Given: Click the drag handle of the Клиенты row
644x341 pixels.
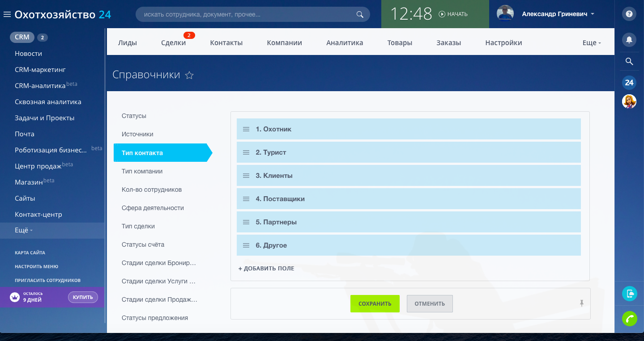Looking at the screenshot, I should pyautogui.click(x=246, y=176).
